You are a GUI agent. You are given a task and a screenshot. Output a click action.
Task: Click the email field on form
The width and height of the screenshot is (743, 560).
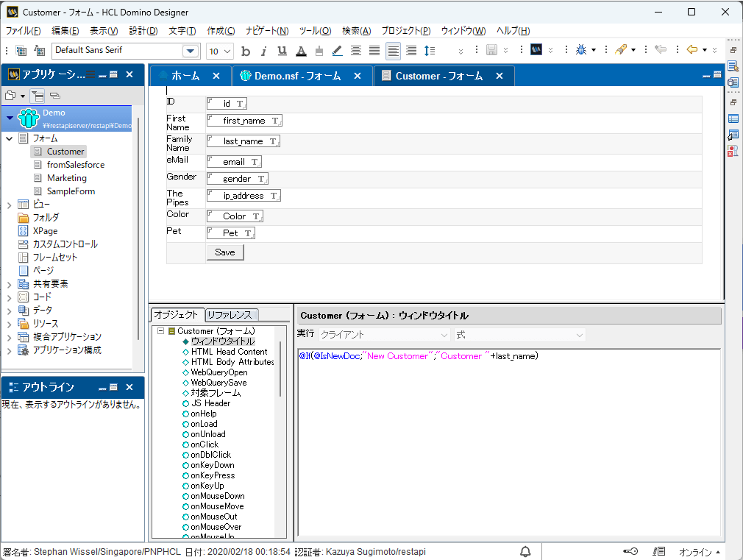[x=234, y=162]
